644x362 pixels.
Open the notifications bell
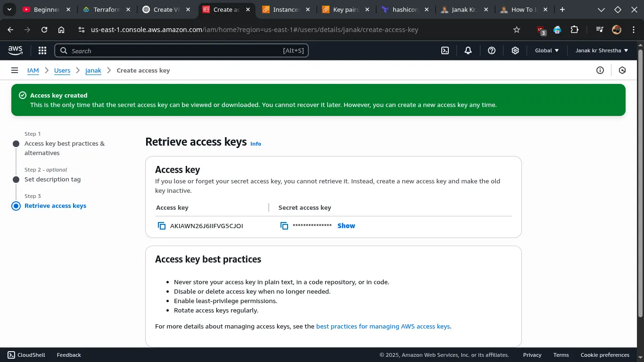pos(468,50)
